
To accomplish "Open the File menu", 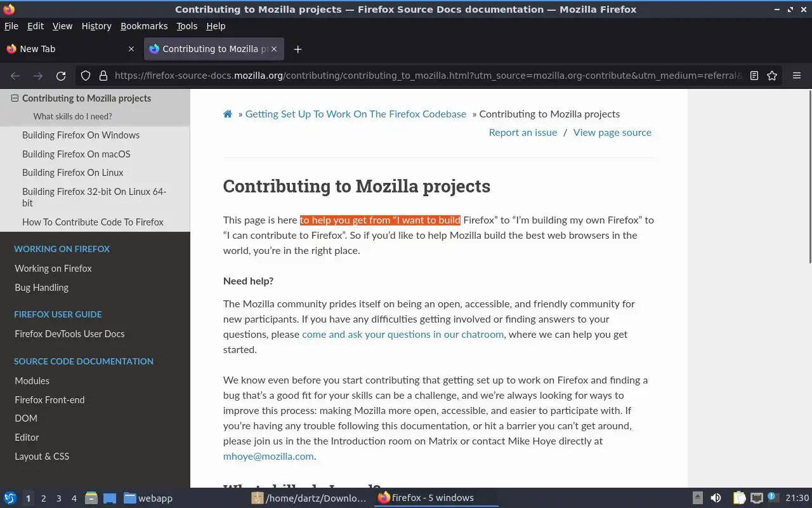I will [11, 26].
